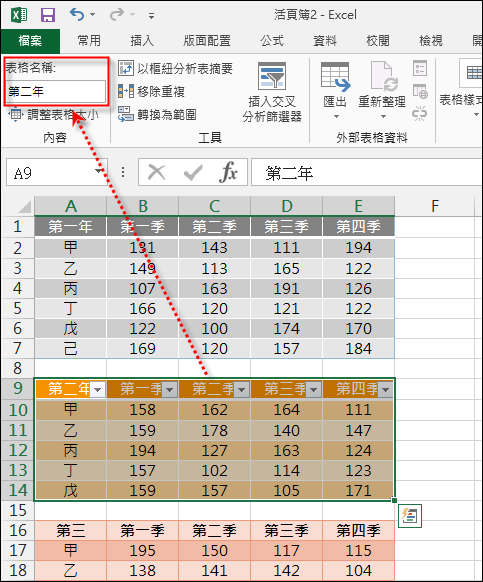Select cell A16 containing 第三
This screenshot has height=582, width=483.
tap(71, 530)
